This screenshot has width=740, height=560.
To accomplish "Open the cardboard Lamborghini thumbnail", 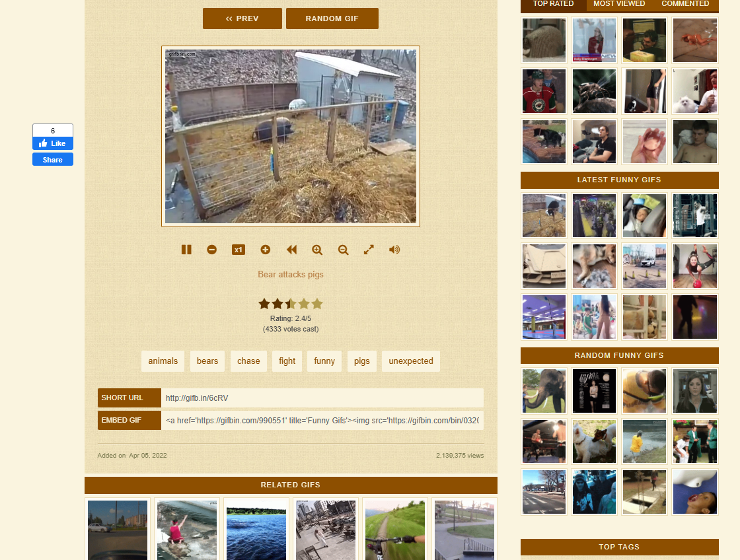I will [x=544, y=266].
